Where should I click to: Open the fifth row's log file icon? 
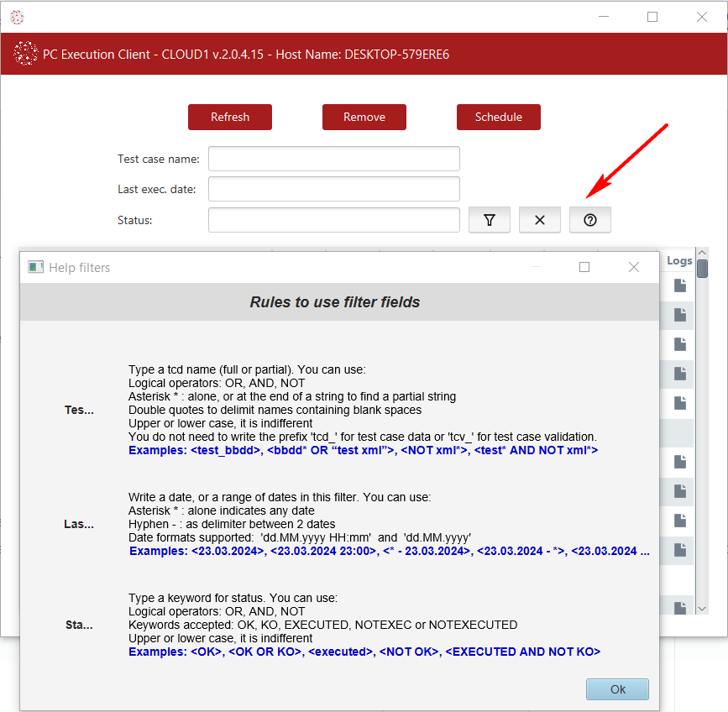[x=680, y=403]
